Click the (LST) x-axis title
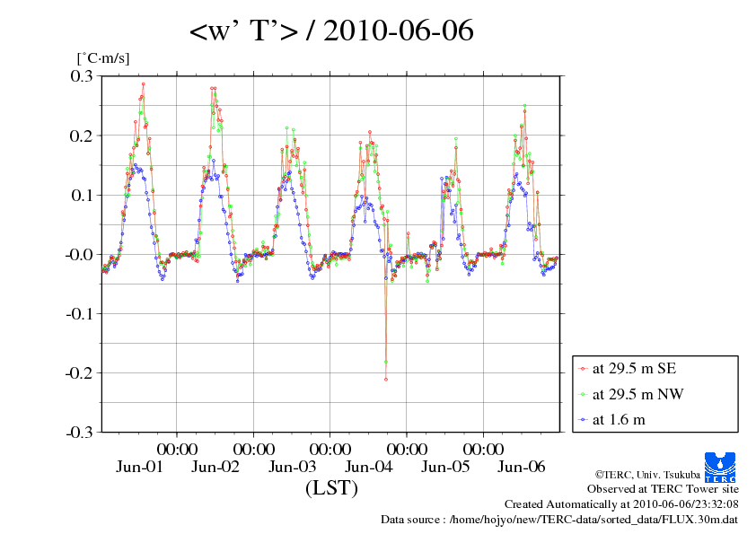 (x=331, y=488)
